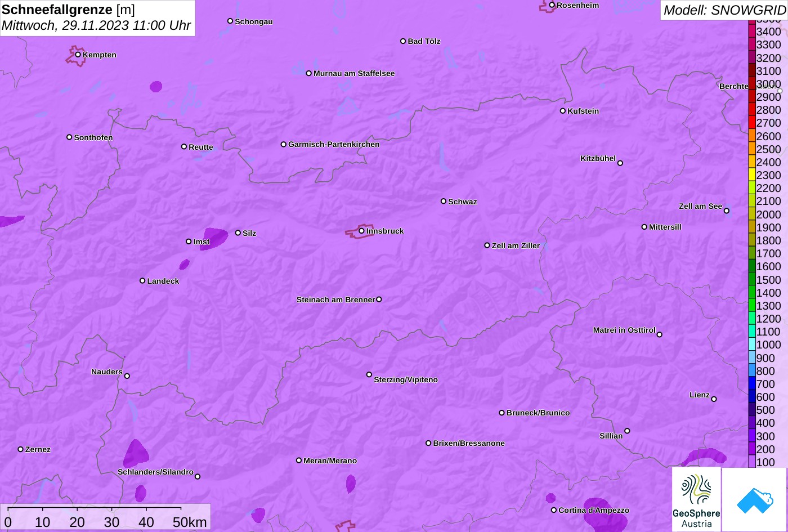Click the Bruneck/Brunico location dot
The height and width of the screenshot is (532, 788).
click(x=502, y=413)
